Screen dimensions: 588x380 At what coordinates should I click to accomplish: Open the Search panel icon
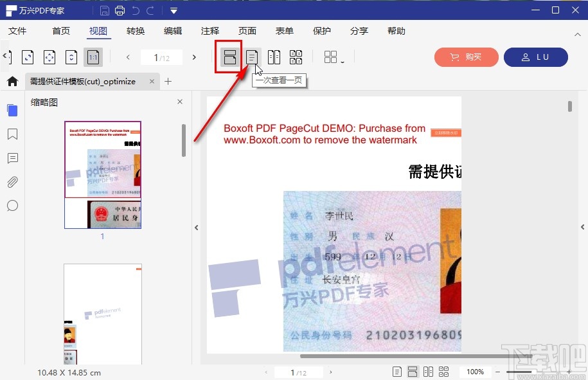(12, 205)
